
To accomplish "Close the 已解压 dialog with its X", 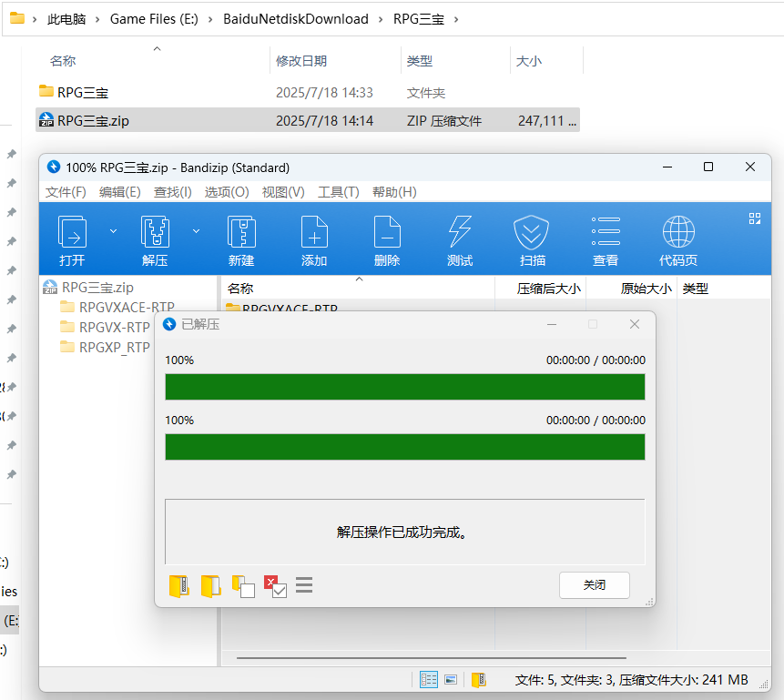I will 635,324.
